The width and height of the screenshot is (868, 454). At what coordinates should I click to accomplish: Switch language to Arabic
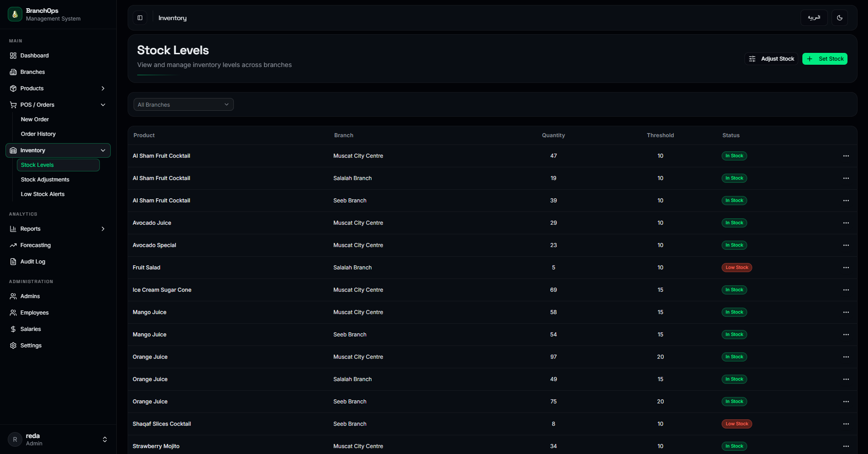(x=814, y=18)
